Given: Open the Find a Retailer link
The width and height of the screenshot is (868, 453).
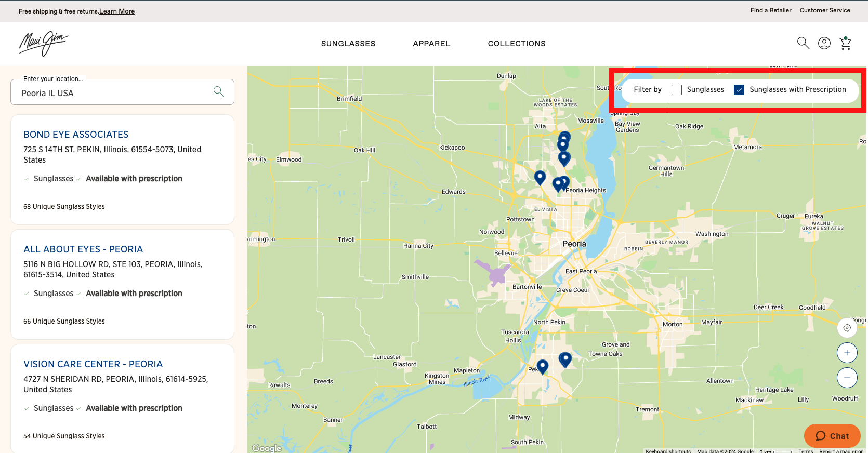Looking at the screenshot, I should click(x=770, y=10).
